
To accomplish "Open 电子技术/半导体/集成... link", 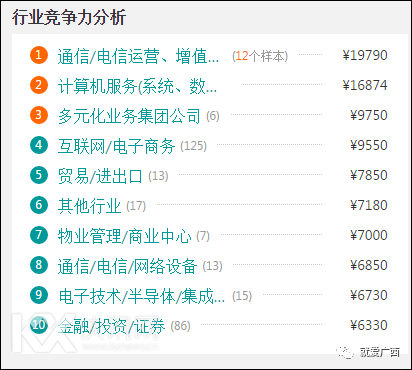I will click(x=142, y=296).
